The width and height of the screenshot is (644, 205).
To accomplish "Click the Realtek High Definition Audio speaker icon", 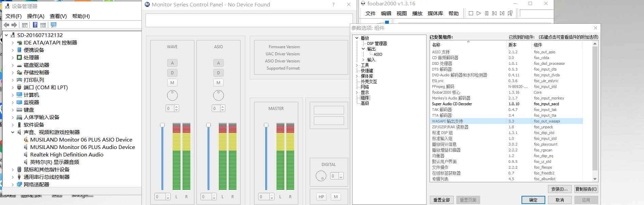I will point(26,154).
